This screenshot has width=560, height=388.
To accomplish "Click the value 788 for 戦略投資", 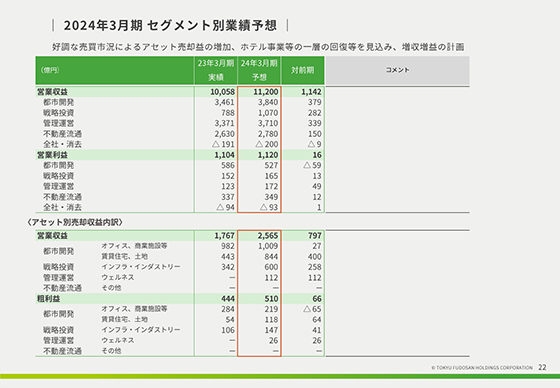I will click(228, 113).
